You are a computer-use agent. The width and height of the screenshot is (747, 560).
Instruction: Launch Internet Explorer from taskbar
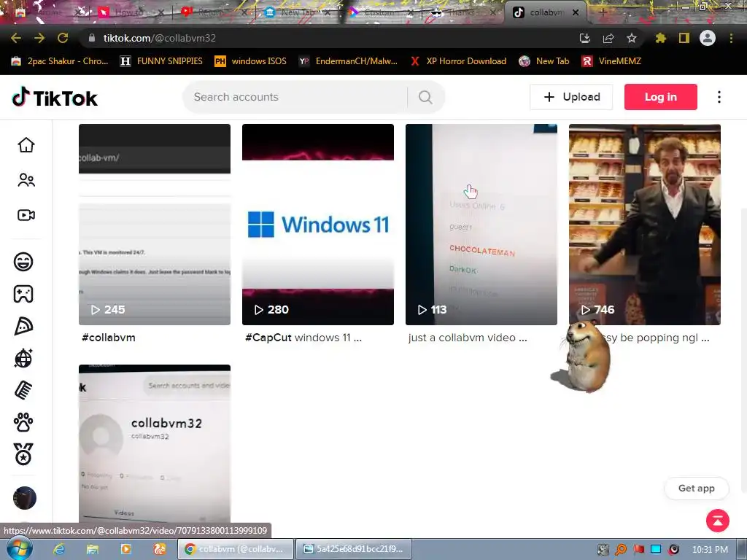[58, 549]
